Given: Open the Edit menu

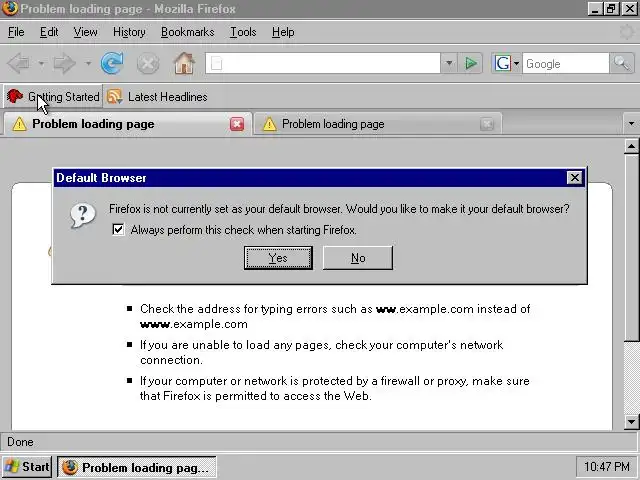Looking at the screenshot, I should pos(49,32).
